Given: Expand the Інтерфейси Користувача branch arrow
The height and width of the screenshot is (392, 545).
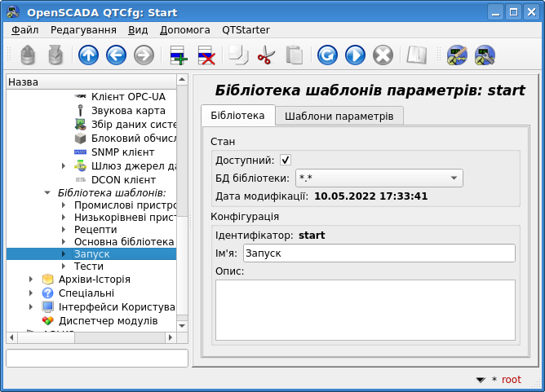Looking at the screenshot, I should [31, 307].
